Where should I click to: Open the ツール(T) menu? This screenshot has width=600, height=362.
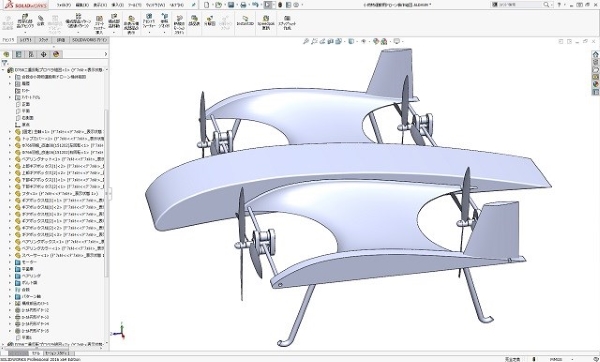[x=135, y=5]
